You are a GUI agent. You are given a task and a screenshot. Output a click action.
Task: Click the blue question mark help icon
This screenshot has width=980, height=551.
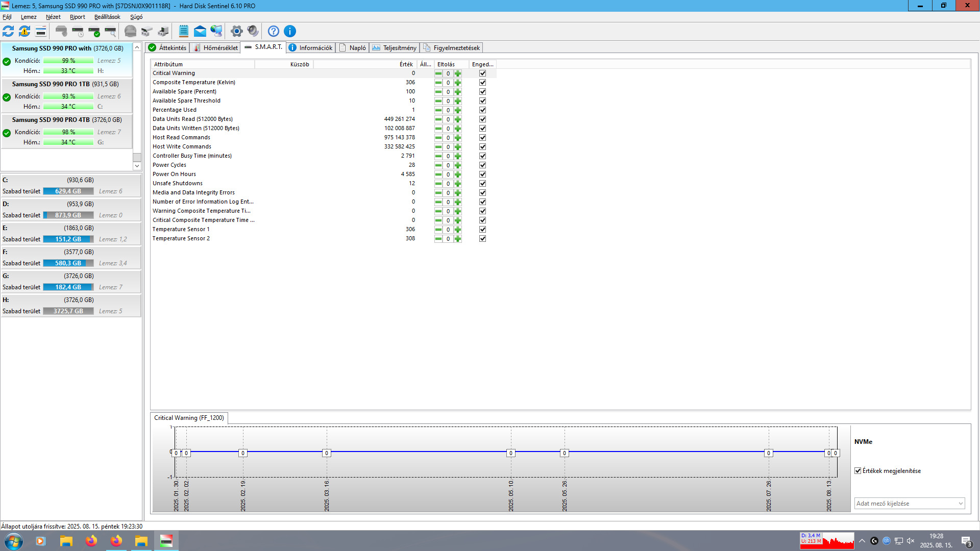click(274, 31)
